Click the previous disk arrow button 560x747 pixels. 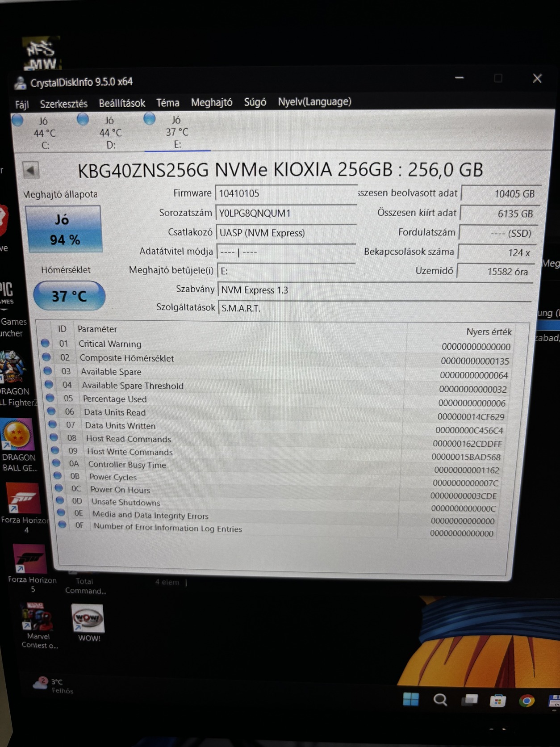coord(31,170)
